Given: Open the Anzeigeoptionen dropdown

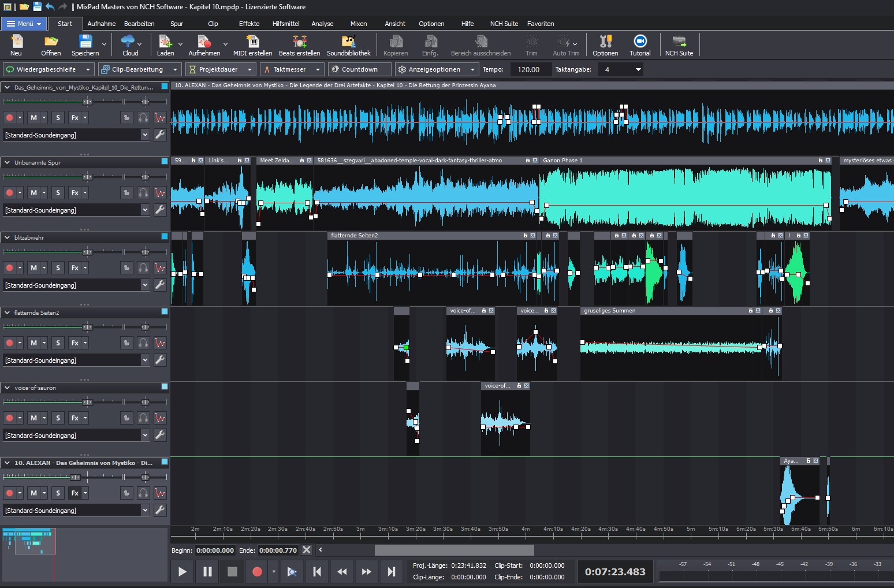Looking at the screenshot, I should [x=436, y=69].
